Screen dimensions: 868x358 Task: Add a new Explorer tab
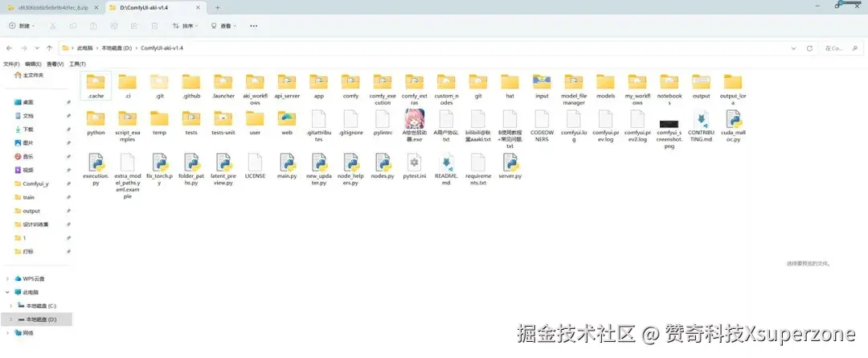click(218, 8)
